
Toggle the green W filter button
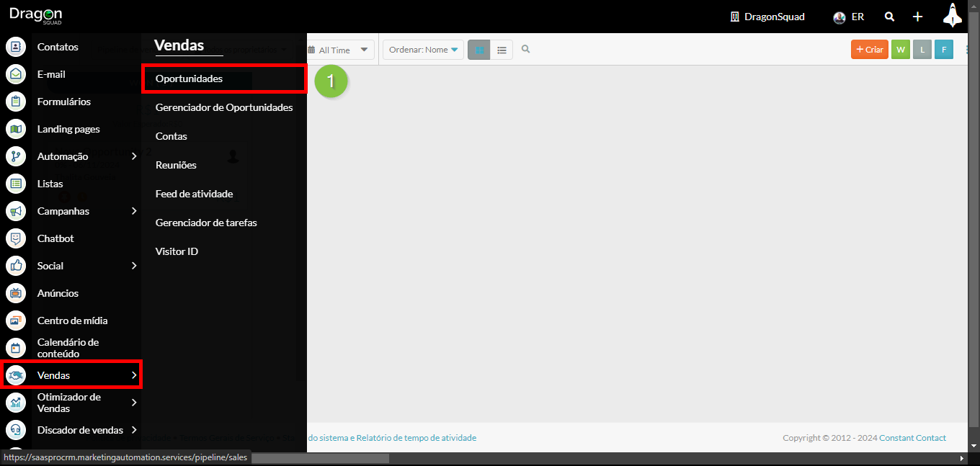(x=901, y=50)
